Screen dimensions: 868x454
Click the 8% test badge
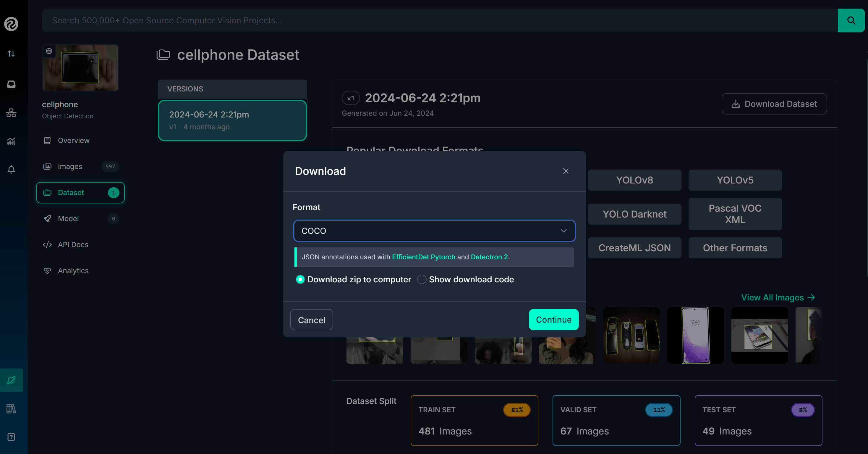point(803,410)
